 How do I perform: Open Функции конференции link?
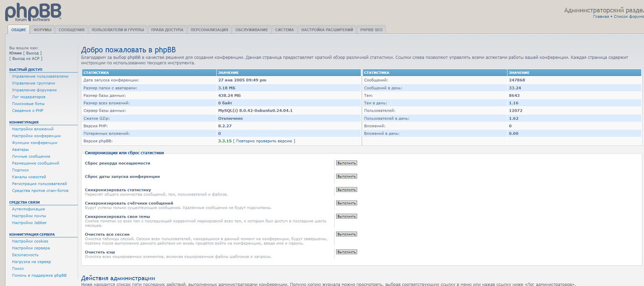(35, 143)
